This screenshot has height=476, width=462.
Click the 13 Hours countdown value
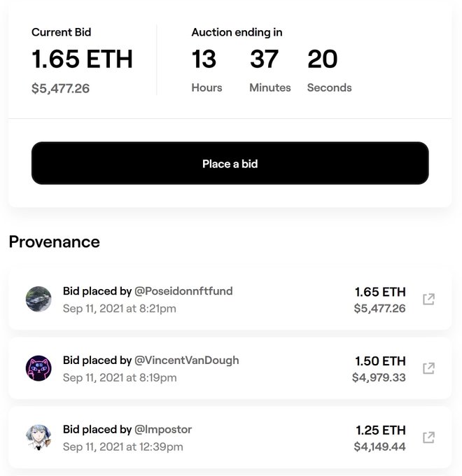coord(204,60)
